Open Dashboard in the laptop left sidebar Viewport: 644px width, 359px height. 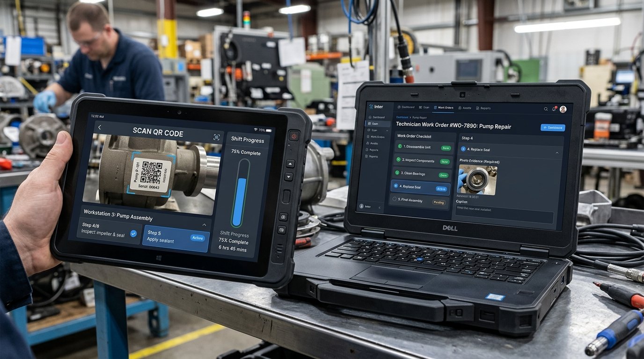(376, 117)
